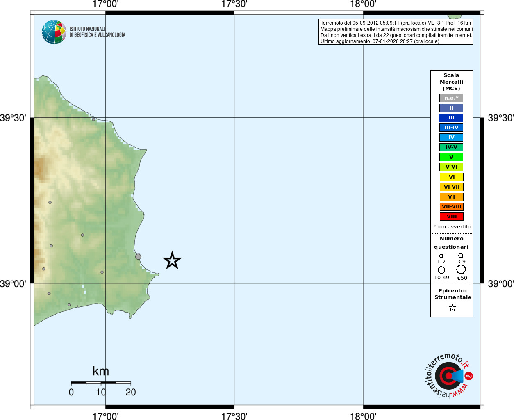
Task: Click the ≥50 questionnaire circle in legend
Action: (461, 269)
